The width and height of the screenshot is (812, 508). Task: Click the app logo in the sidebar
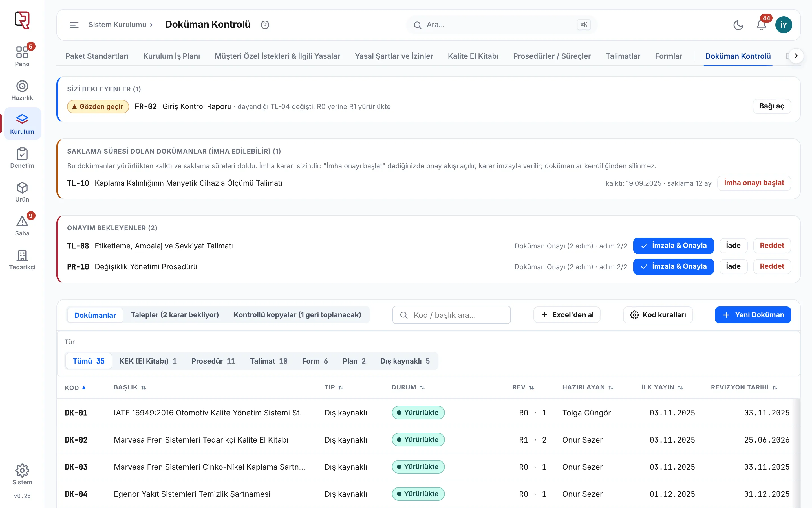click(22, 20)
